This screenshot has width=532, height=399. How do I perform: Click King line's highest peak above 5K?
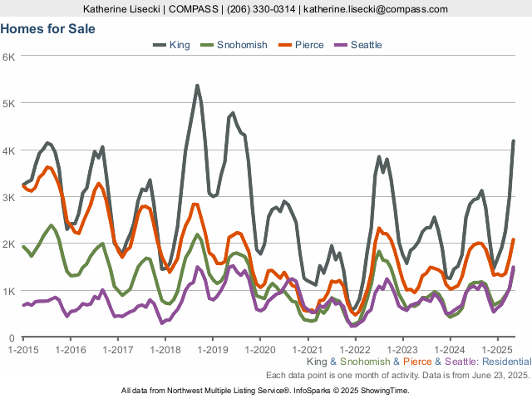point(197,86)
